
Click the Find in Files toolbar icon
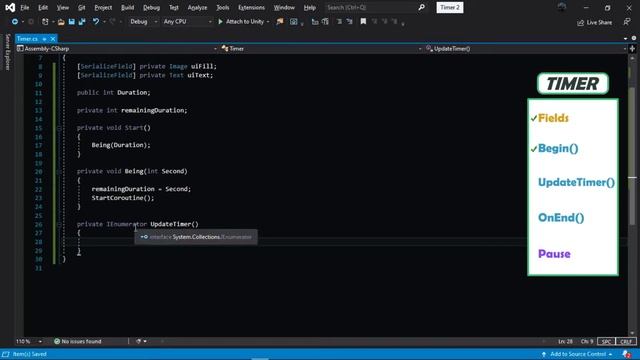point(280,22)
